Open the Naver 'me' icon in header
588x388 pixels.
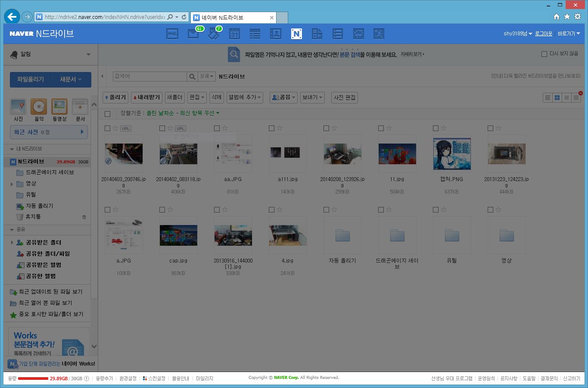172,34
